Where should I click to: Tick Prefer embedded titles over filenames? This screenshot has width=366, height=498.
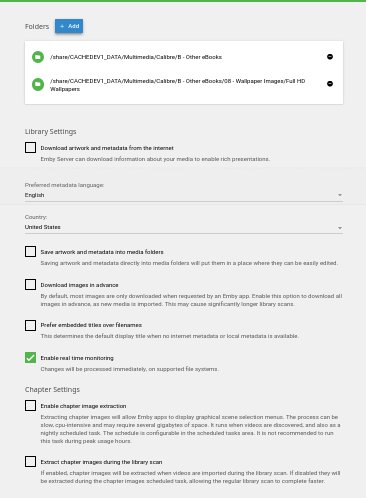30,325
